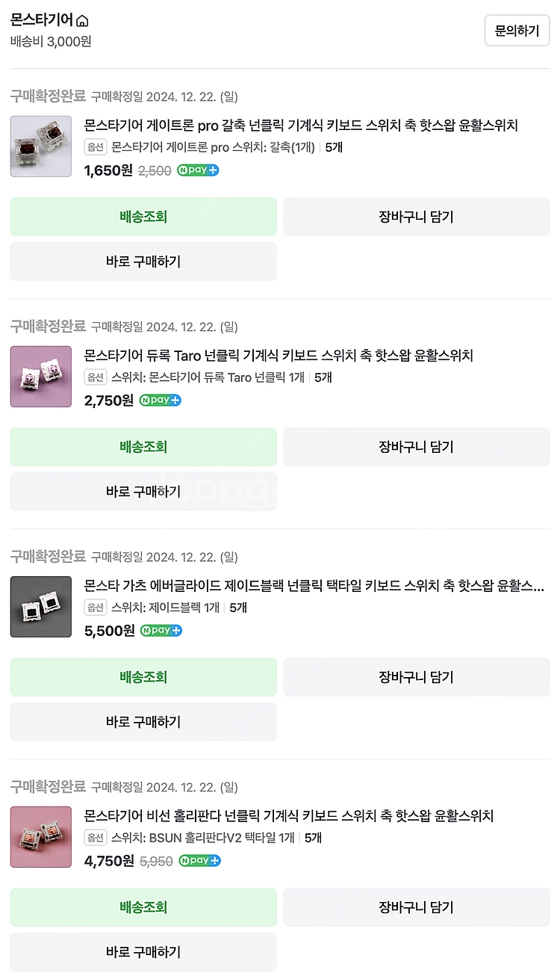Track delivery for the 비선 홀리판다 order
Image resolution: width=560 pixels, height=979 pixels.
[x=143, y=907]
